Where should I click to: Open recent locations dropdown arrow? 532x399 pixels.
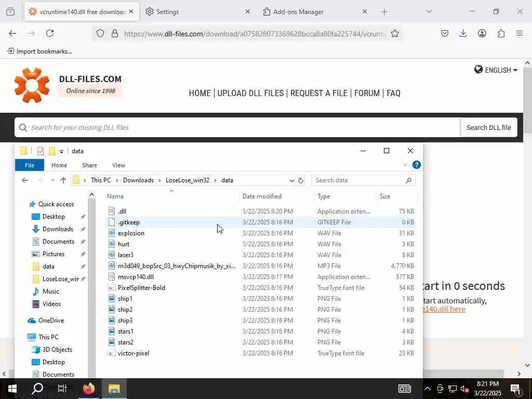pyautogui.click(x=52, y=180)
